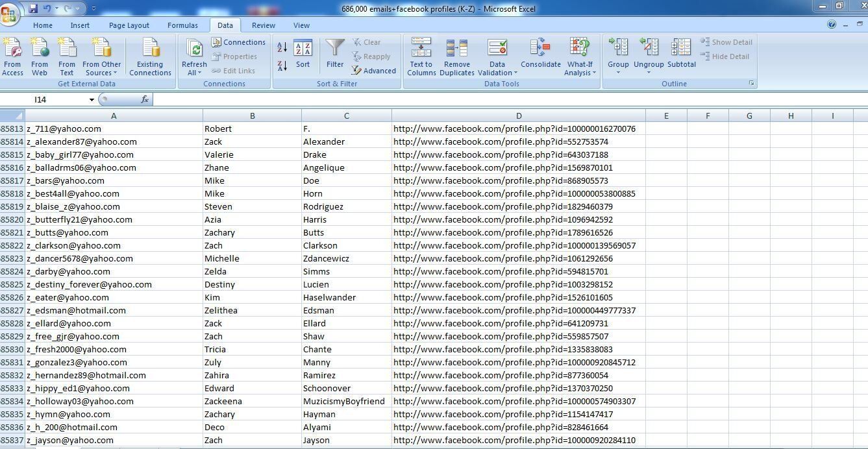Click the Reapply filter button
868x449 pixels.
[371, 56]
